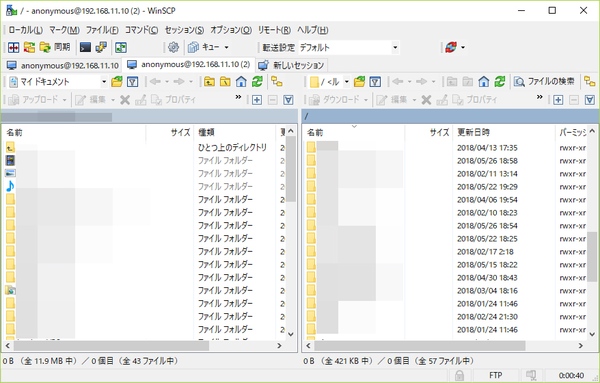Screen dimensions: 600x383
Task: Open ダウンロード dropdown arrow
Action: [366, 100]
